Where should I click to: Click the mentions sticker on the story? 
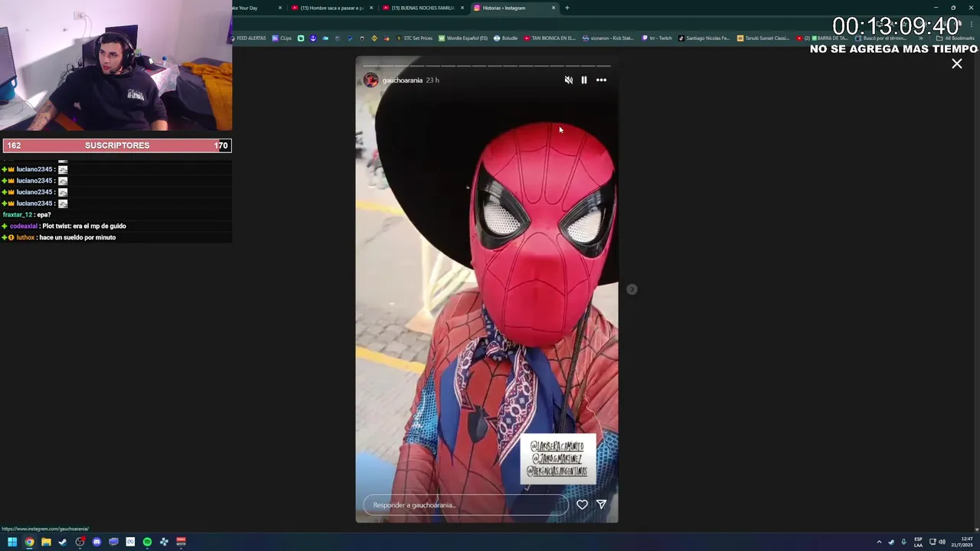(x=558, y=459)
